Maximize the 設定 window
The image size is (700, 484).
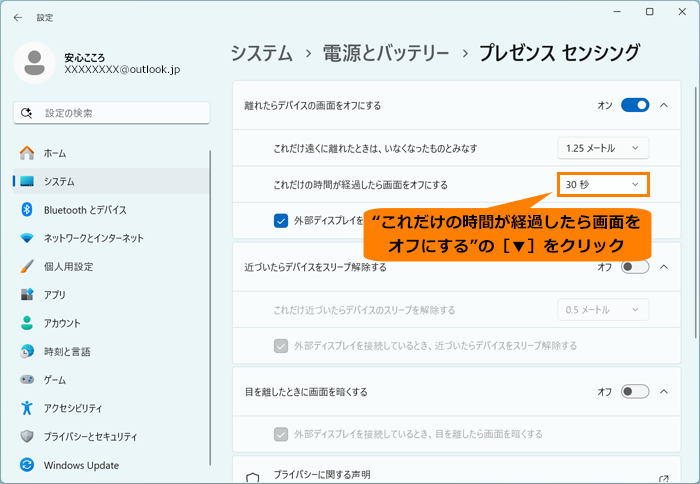[x=650, y=12]
